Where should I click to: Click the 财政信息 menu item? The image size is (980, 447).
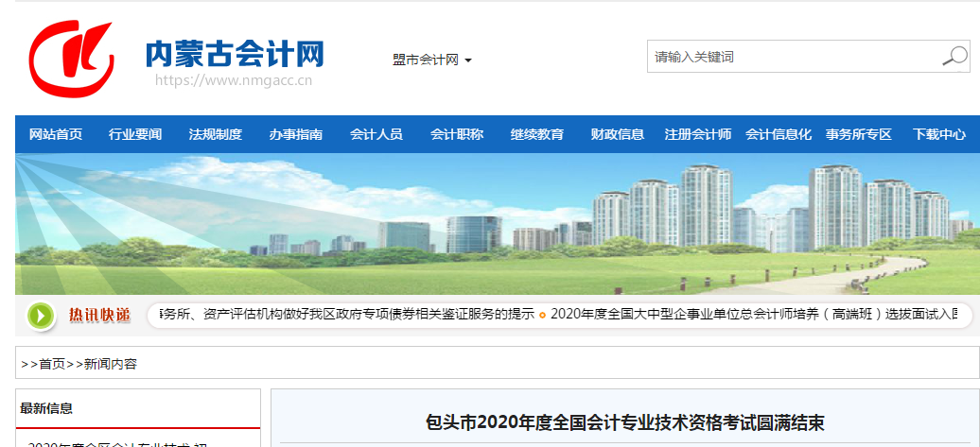(618, 134)
